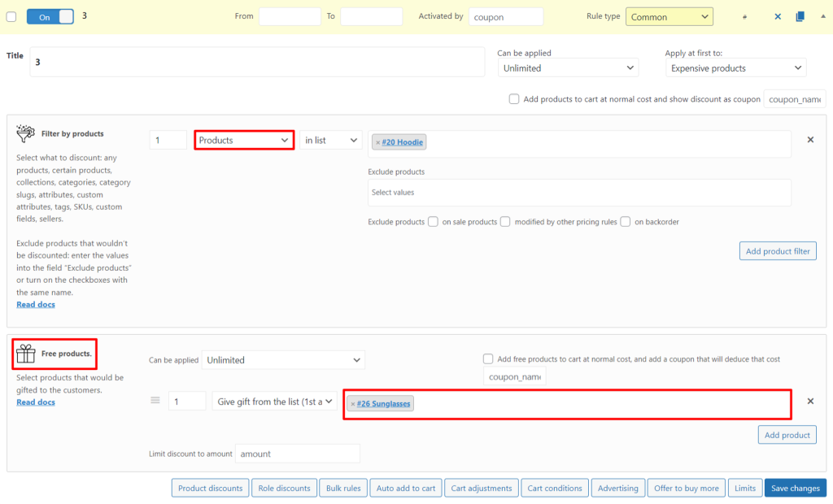Click the Title input field
This screenshot has height=504, width=833.
point(257,62)
